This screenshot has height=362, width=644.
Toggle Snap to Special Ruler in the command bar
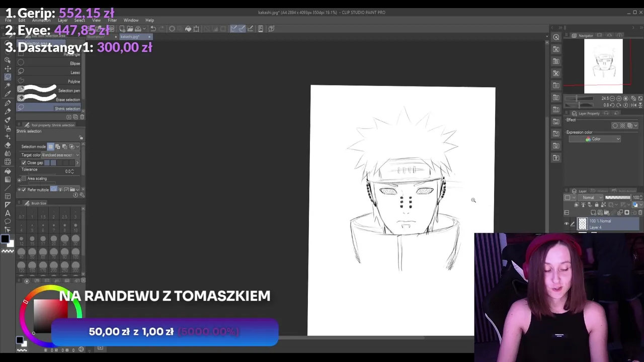click(x=242, y=29)
